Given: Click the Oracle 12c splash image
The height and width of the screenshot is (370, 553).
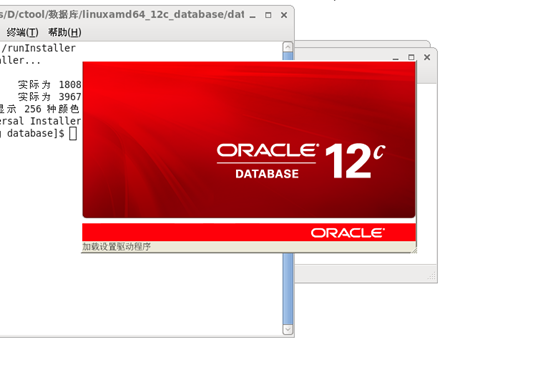Looking at the screenshot, I should click(x=249, y=140).
